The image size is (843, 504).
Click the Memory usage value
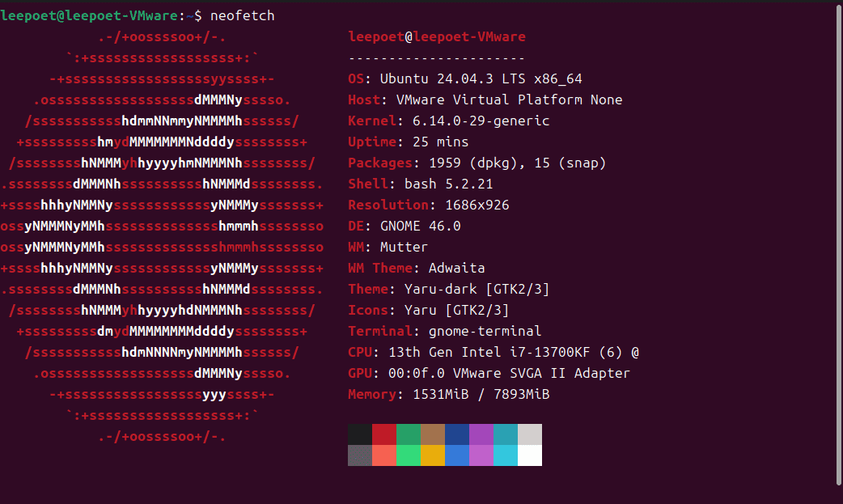pyautogui.click(x=481, y=395)
